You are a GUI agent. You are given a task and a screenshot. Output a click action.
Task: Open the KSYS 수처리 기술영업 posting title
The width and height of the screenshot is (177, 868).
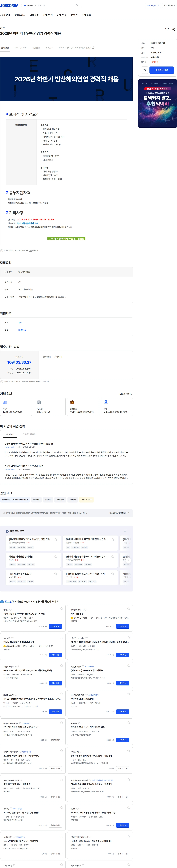coord(93,812)
